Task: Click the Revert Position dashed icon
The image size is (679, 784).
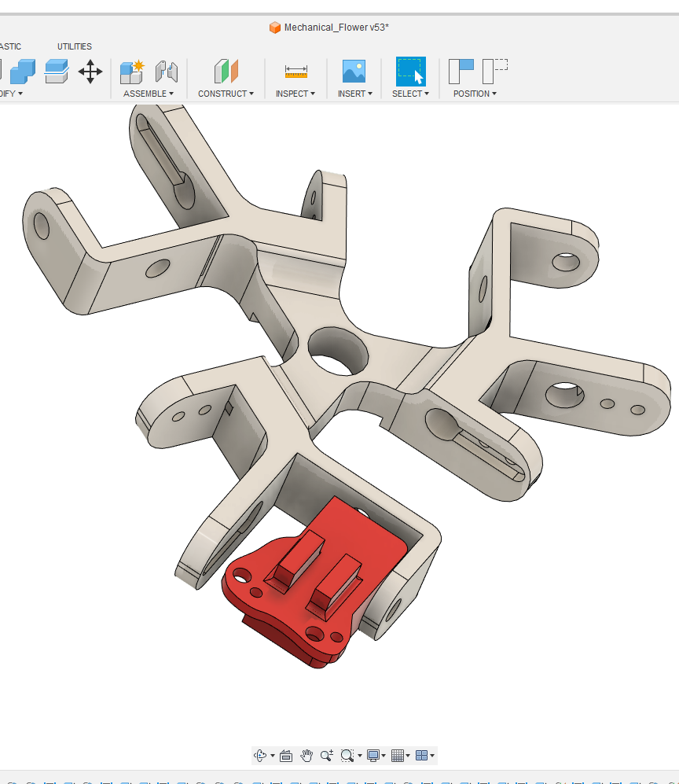Action: pyautogui.click(x=495, y=72)
